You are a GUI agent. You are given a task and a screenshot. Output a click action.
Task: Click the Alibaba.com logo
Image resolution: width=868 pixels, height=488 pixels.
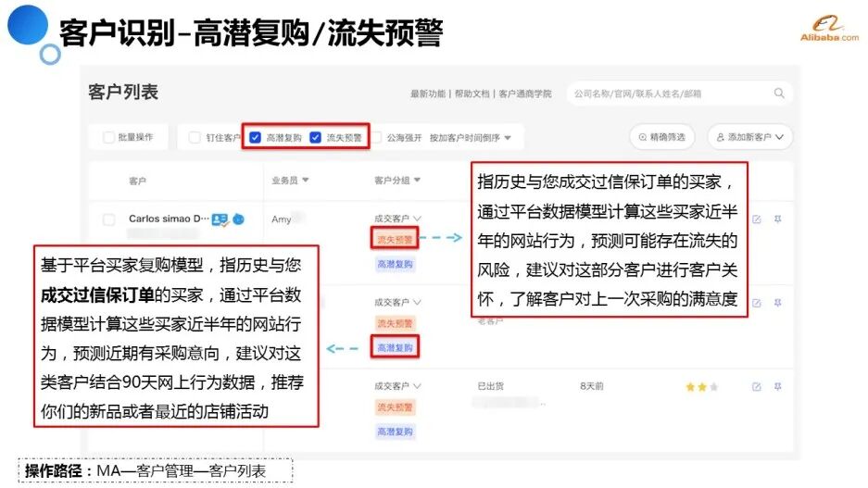coord(829,29)
